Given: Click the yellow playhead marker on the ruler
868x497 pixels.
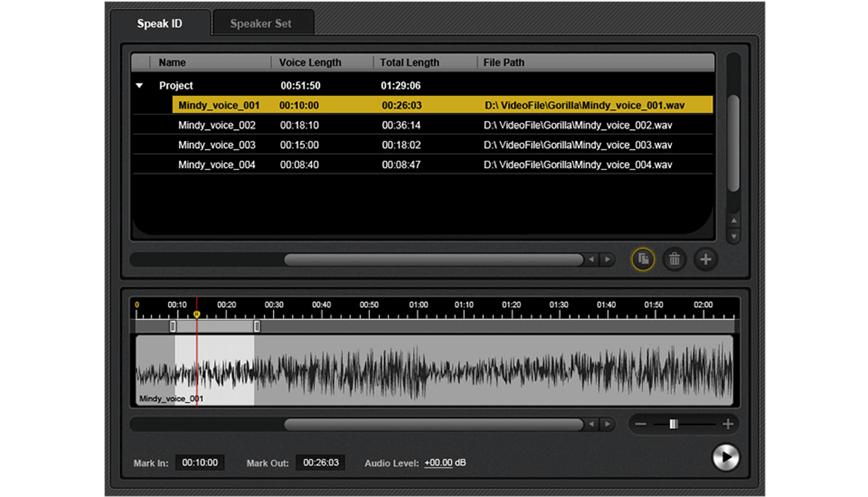Looking at the screenshot, I should (197, 314).
